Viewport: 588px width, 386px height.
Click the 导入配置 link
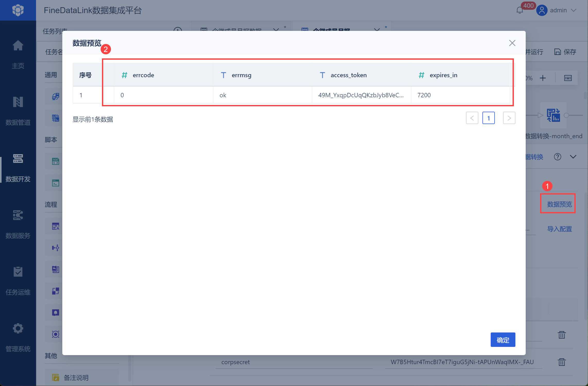click(x=559, y=229)
